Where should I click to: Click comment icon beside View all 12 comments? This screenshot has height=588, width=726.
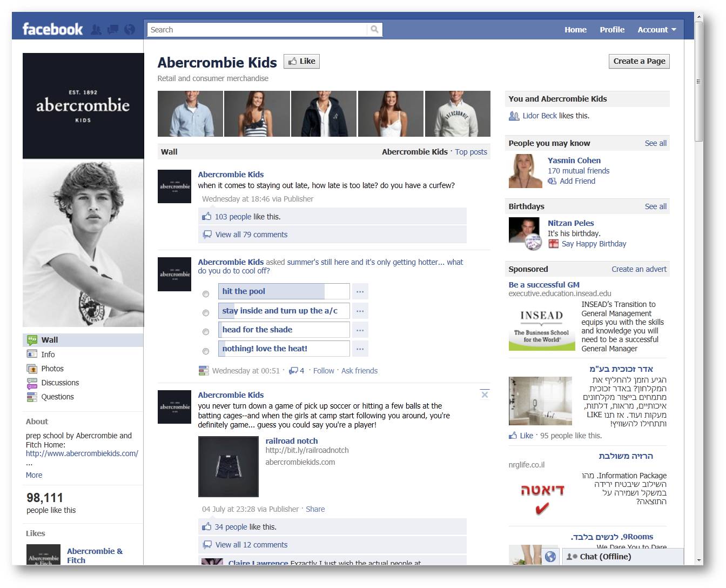207,545
